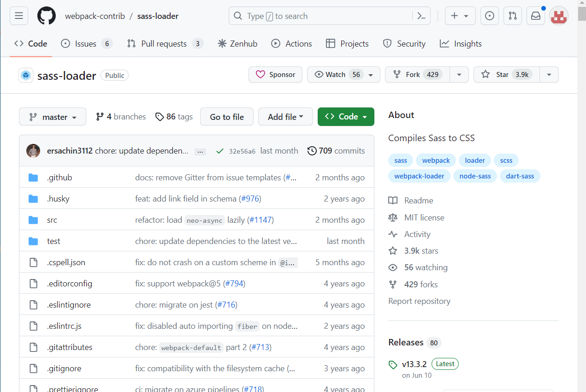Viewport: 586px width, 392px height.
Task: Star the sass-loader repository
Action: pyautogui.click(x=506, y=75)
